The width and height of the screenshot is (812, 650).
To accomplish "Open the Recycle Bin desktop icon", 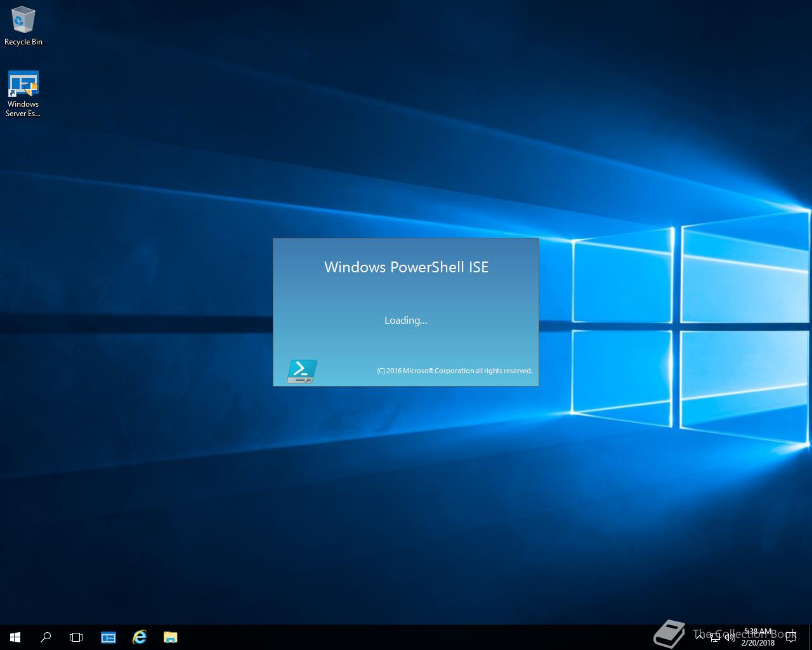I will (23, 27).
